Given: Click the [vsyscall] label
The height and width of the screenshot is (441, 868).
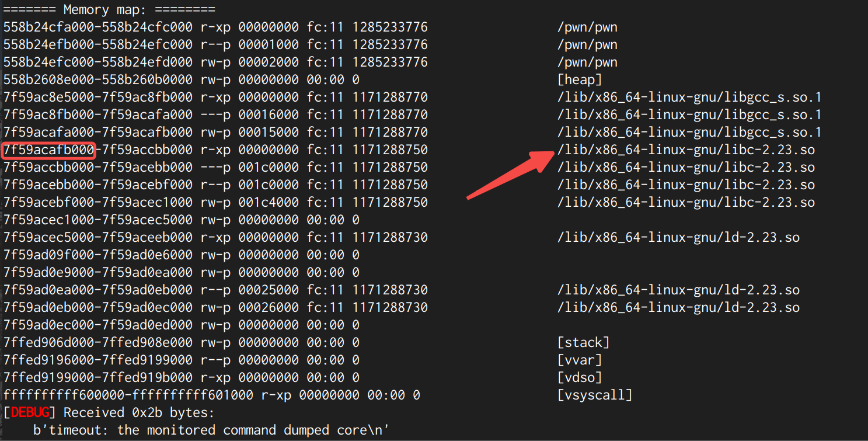Looking at the screenshot, I should coord(594,395).
